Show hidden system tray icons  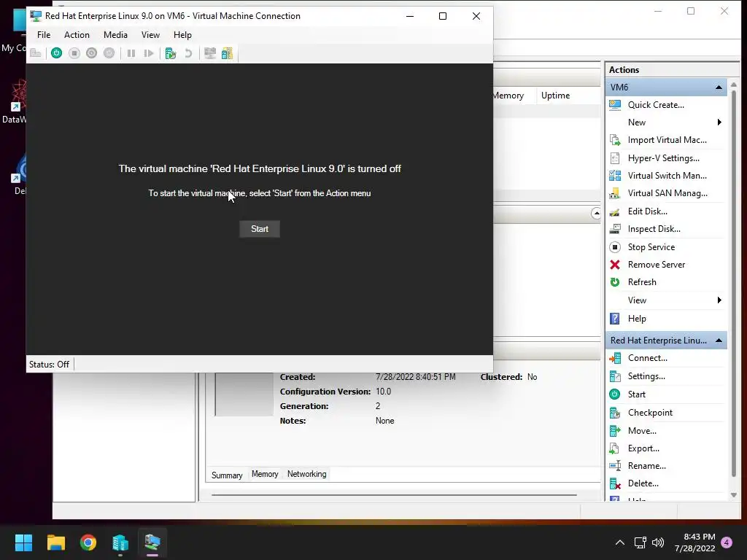click(620, 542)
